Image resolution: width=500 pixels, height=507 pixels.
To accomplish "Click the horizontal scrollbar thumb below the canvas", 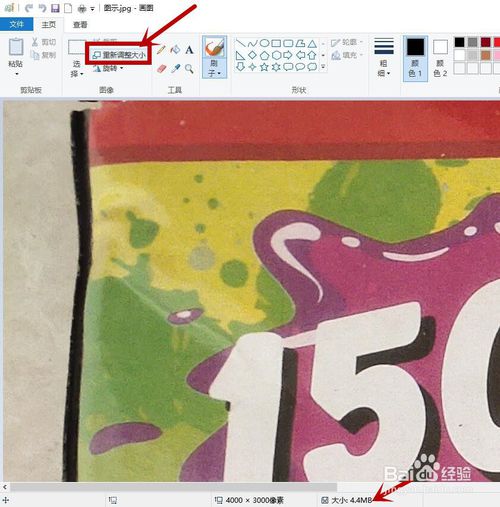I will (x=173, y=487).
